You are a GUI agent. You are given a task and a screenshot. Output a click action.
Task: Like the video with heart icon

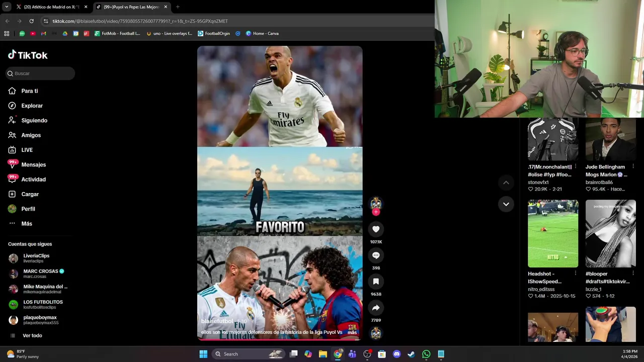point(376,229)
